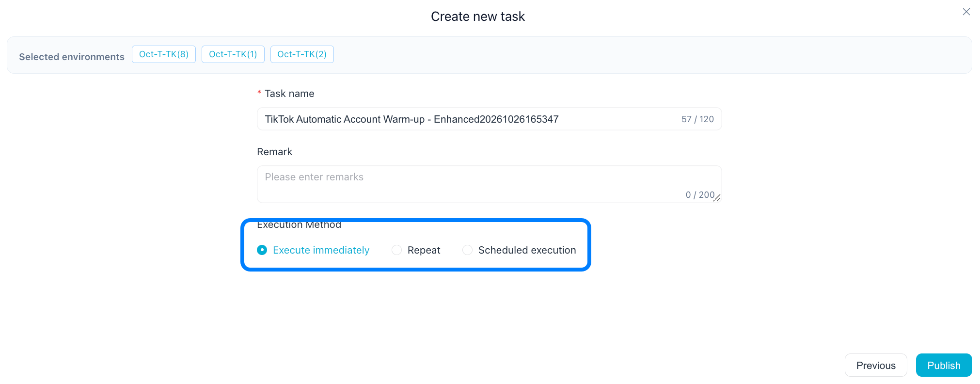Select the Oct-T-TK(2) environment tag
This screenshot has height=384, width=980.
click(x=302, y=54)
